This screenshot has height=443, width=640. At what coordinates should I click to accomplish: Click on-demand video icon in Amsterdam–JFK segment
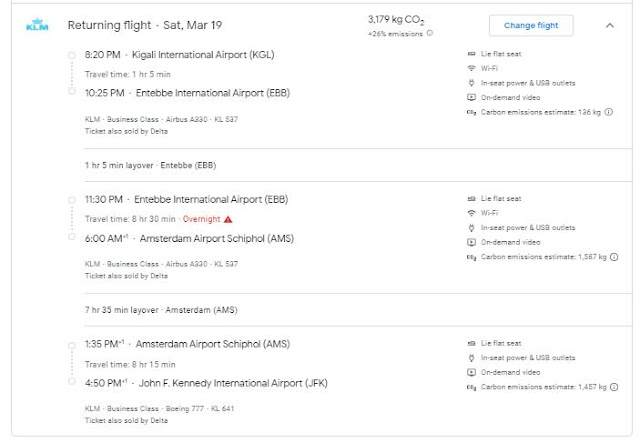click(x=471, y=371)
